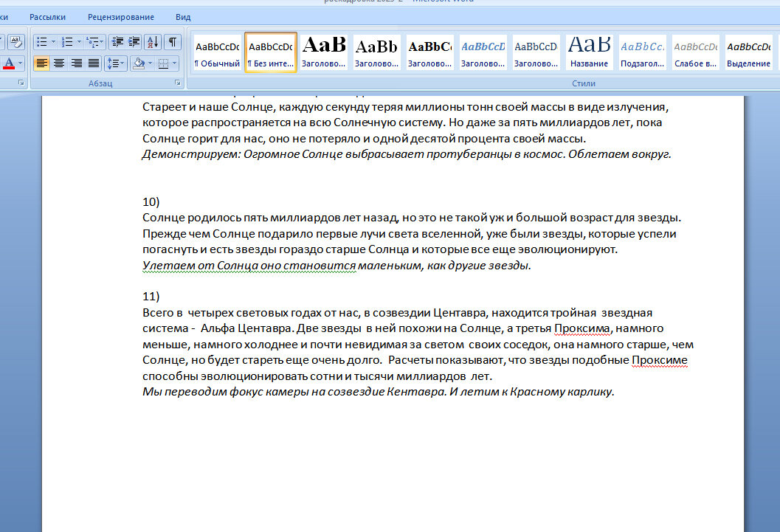Apply the Без интервала style
Image resolution: width=780 pixels, height=532 pixels.
click(271, 52)
